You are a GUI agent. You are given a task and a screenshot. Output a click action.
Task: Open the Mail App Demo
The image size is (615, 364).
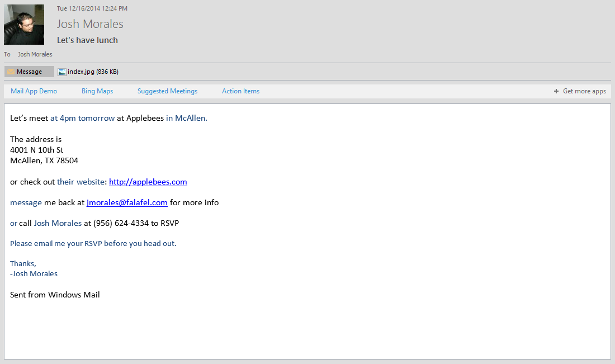[34, 91]
